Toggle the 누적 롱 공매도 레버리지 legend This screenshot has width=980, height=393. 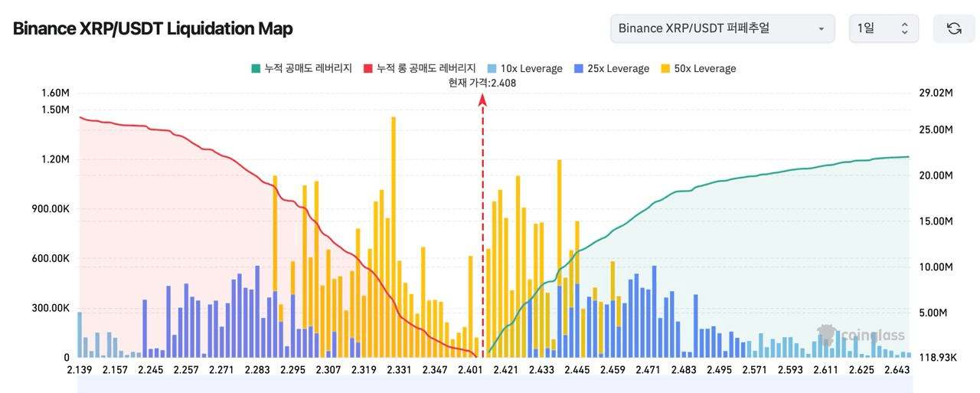pos(420,68)
